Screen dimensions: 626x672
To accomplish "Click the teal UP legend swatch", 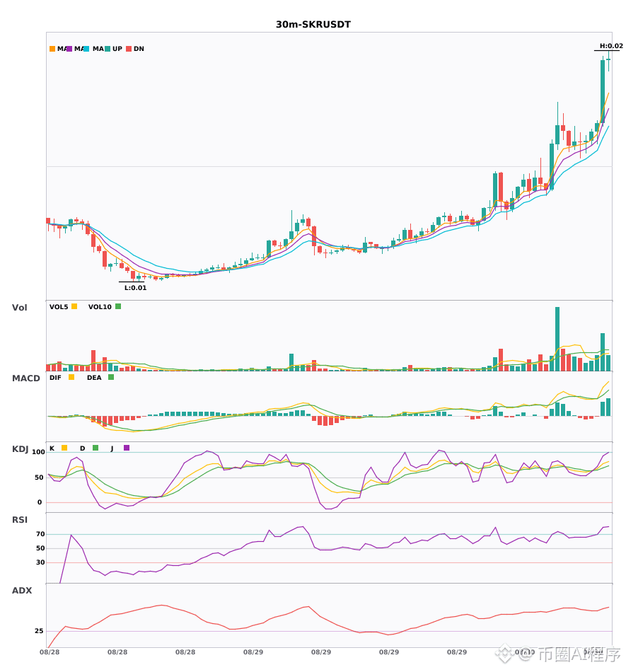I will (108, 49).
